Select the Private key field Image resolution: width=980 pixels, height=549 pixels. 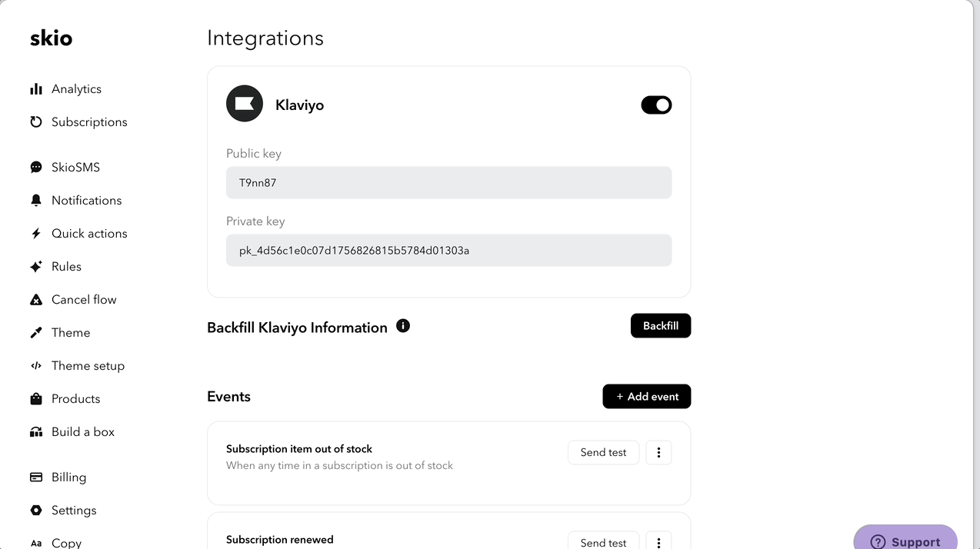click(x=448, y=250)
